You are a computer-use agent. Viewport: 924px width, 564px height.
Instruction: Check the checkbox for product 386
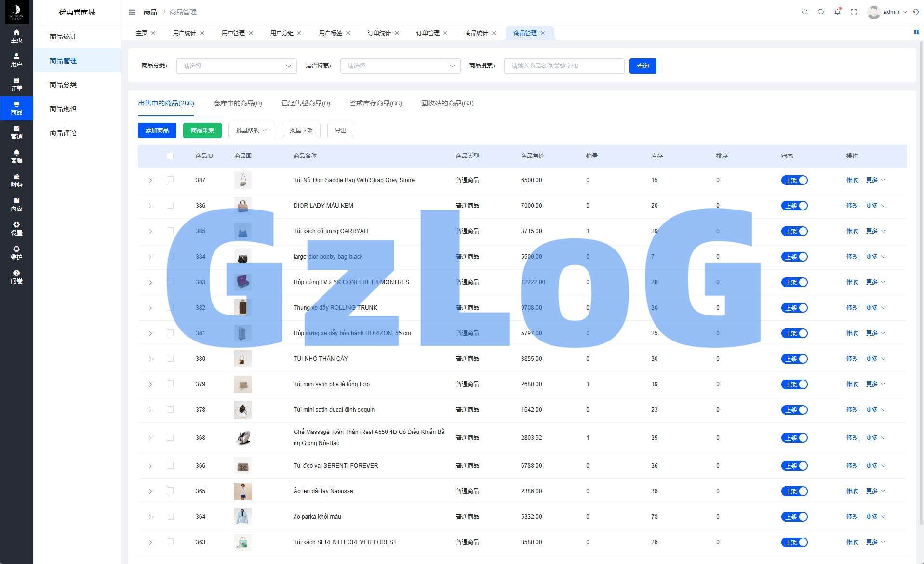170,205
